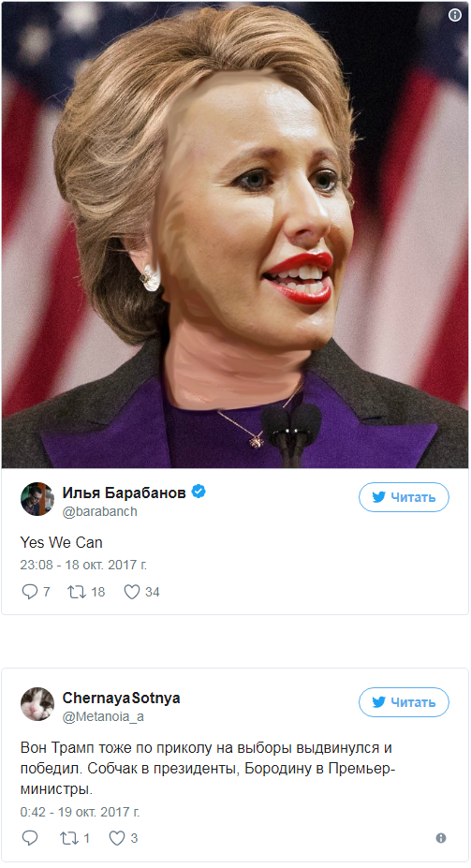Reply to Илья Барабанов's tweet
Image resolution: width=471 pixels, height=868 pixels.
(x=29, y=592)
